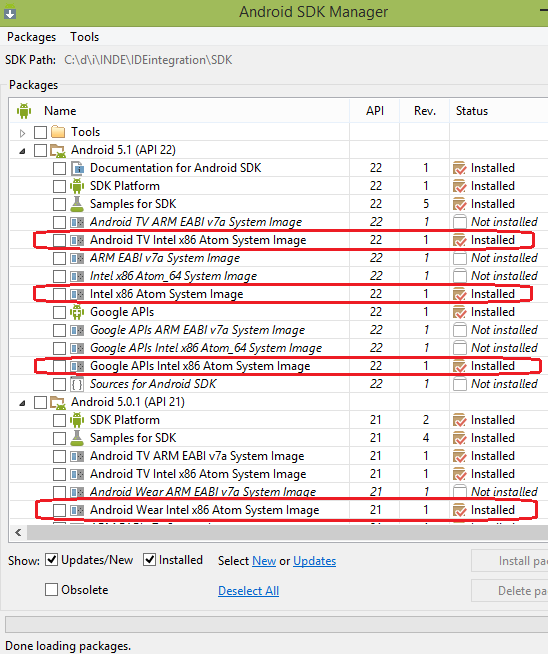Enable the Obsolete checkbox

click(x=51, y=590)
